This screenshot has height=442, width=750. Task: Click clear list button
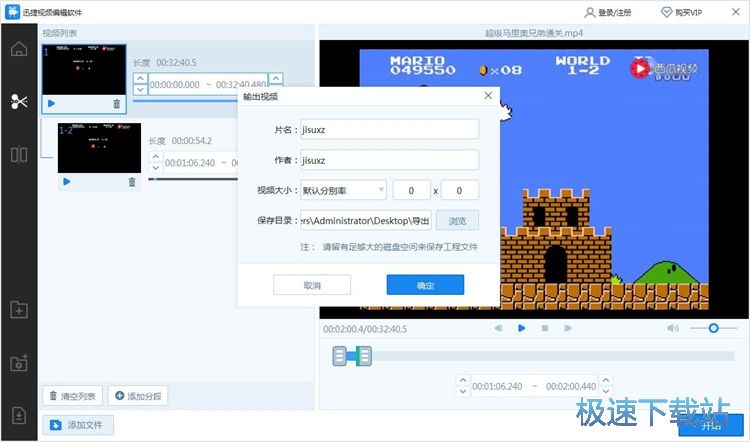(73, 396)
